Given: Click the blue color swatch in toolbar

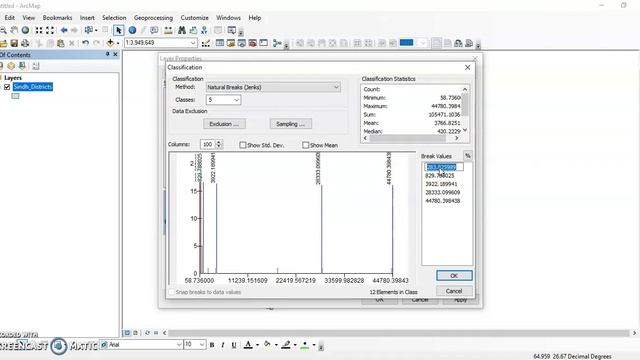Looking at the screenshot, I should click(x=407, y=42).
